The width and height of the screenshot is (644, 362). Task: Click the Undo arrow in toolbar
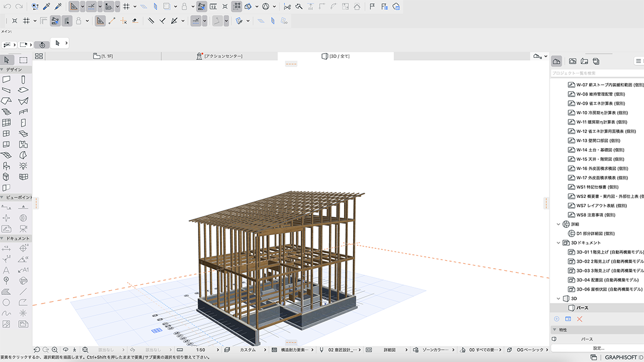6,7
